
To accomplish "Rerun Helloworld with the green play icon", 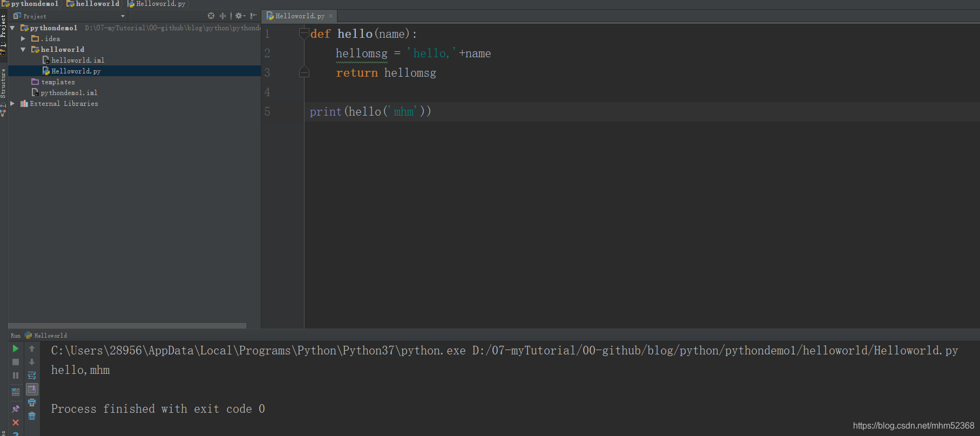I will click(16, 349).
